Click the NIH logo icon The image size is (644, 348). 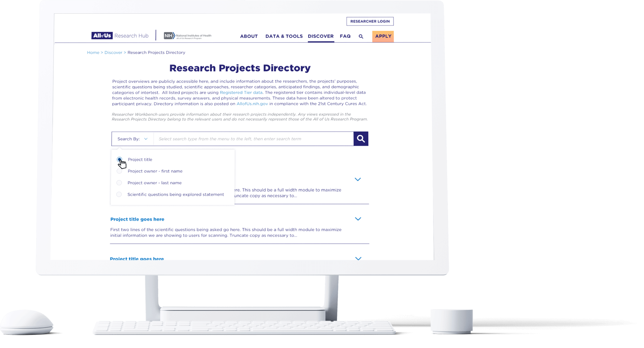(x=170, y=36)
